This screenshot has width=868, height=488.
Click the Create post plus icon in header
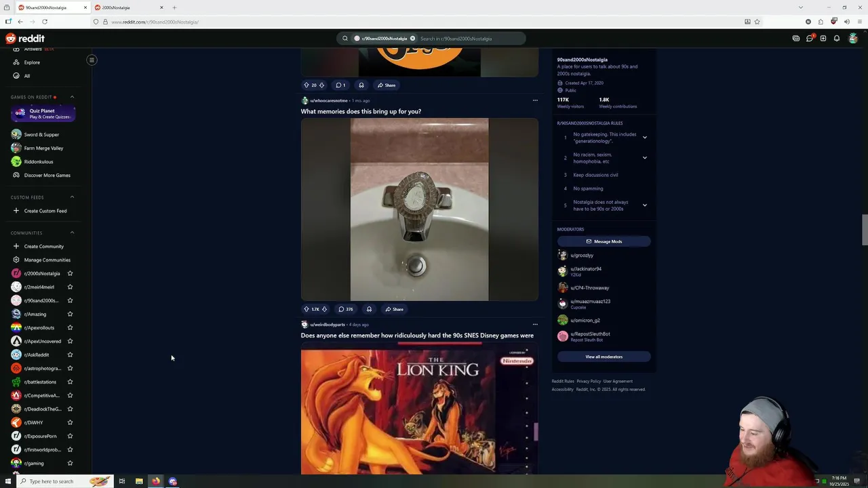823,39
